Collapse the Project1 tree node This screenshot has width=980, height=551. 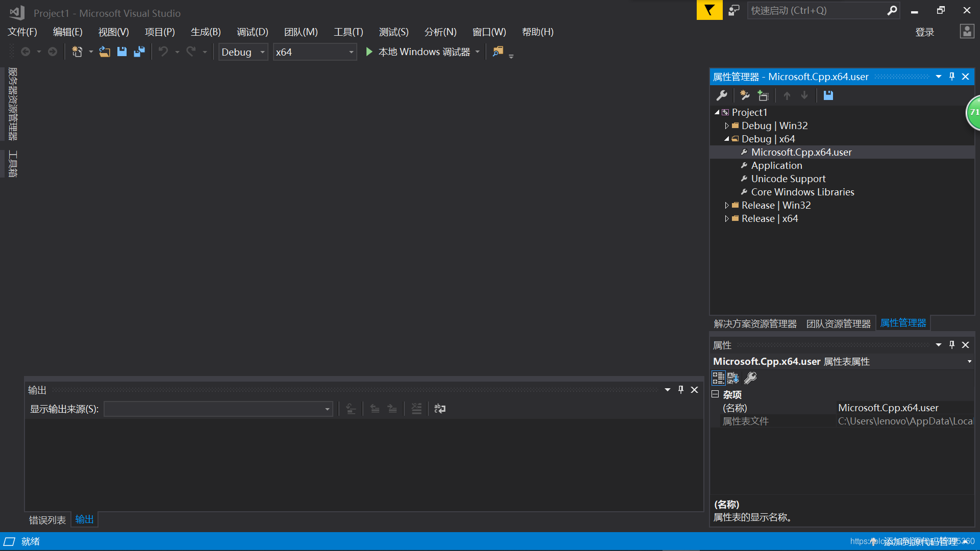pos(717,112)
